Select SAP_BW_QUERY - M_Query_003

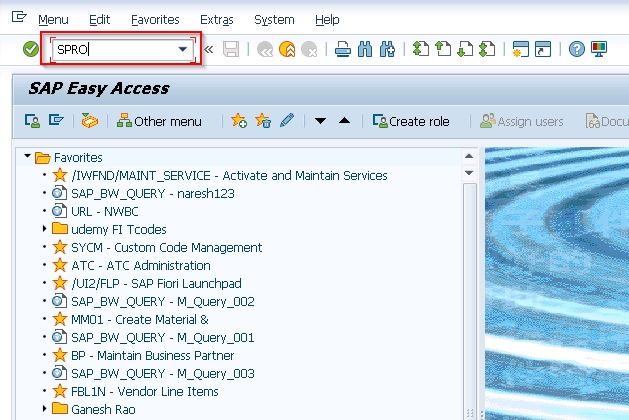(x=163, y=373)
